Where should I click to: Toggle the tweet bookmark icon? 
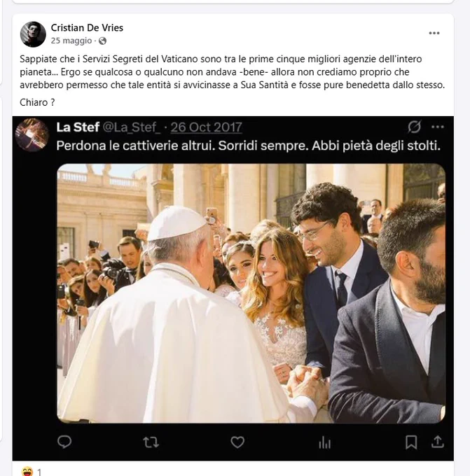(x=411, y=442)
